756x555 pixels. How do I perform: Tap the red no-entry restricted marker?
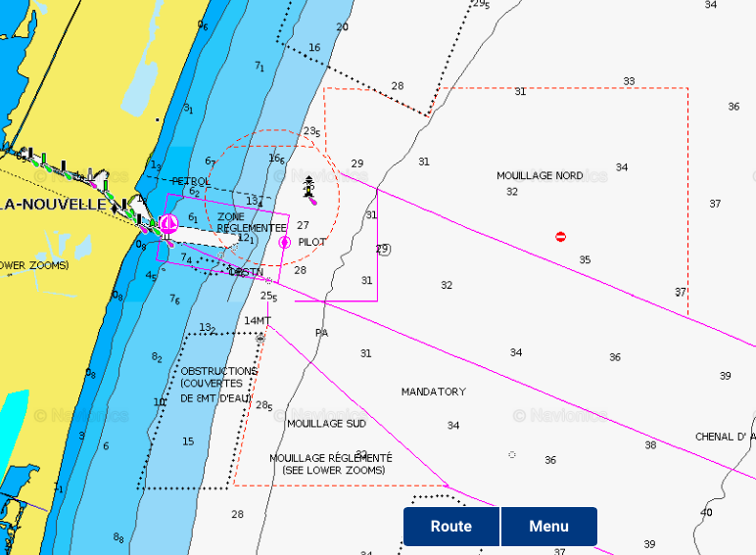tap(561, 237)
